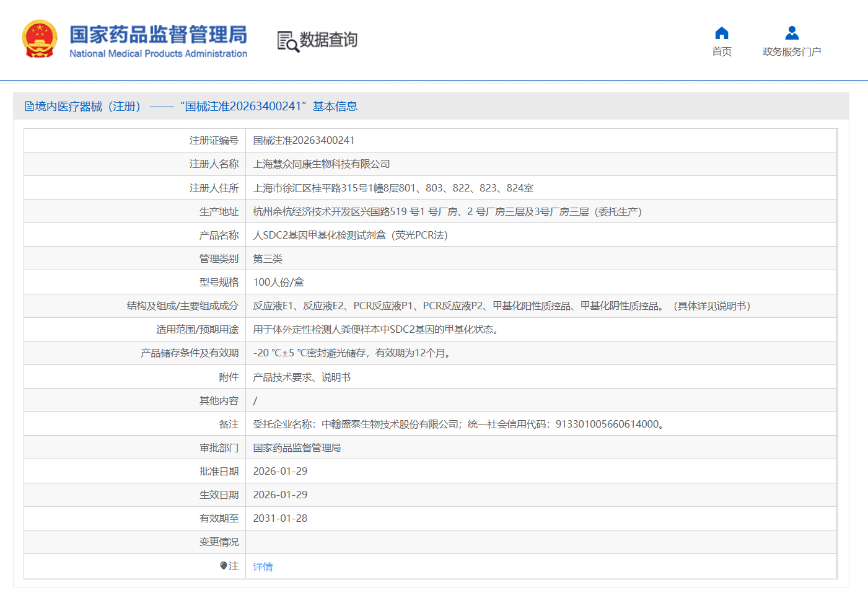The image size is (868, 603).
Task: Click the registrant name 上海慧众同康生物科技有限公司
Action: (x=322, y=164)
